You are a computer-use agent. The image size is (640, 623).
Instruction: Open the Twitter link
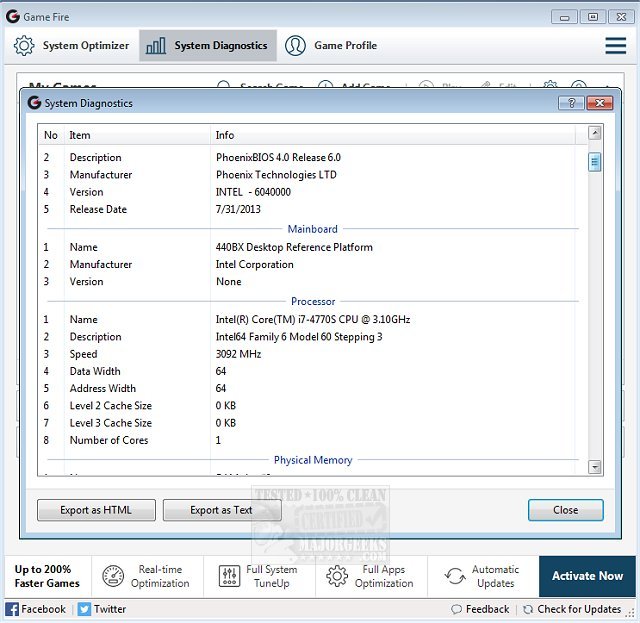click(x=102, y=609)
